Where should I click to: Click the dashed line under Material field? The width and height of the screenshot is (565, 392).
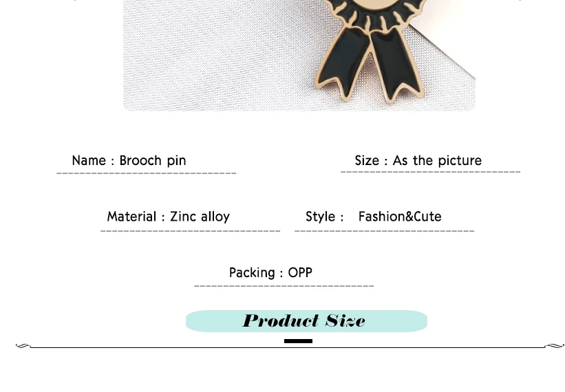pos(190,231)
